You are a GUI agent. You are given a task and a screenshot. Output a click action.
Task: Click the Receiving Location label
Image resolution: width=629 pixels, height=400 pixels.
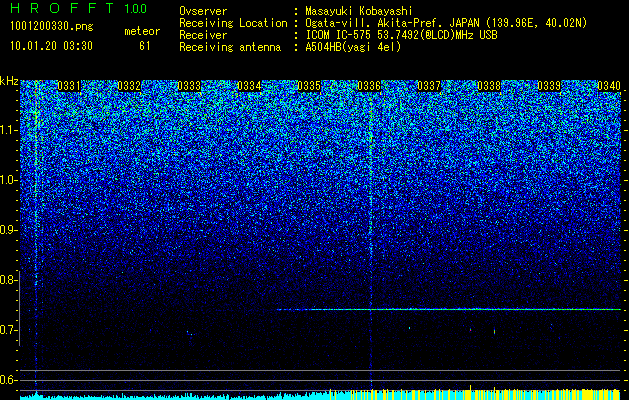click(x=233, y=23)
